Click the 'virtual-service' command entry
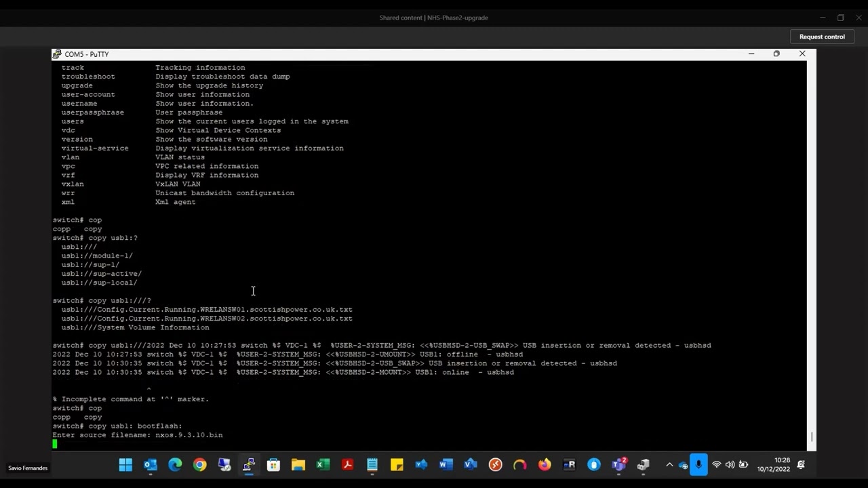The width and height of the screenshot is (868, 488). [95, 148]
